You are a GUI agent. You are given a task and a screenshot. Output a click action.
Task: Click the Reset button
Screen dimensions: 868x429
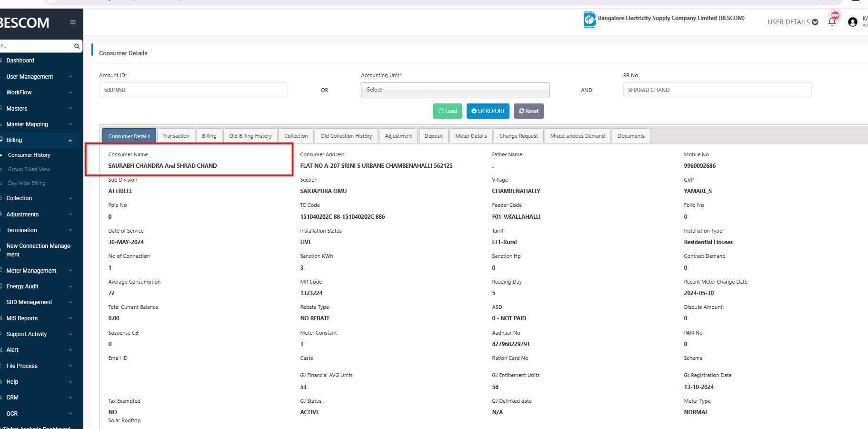(x=529, y=111)
